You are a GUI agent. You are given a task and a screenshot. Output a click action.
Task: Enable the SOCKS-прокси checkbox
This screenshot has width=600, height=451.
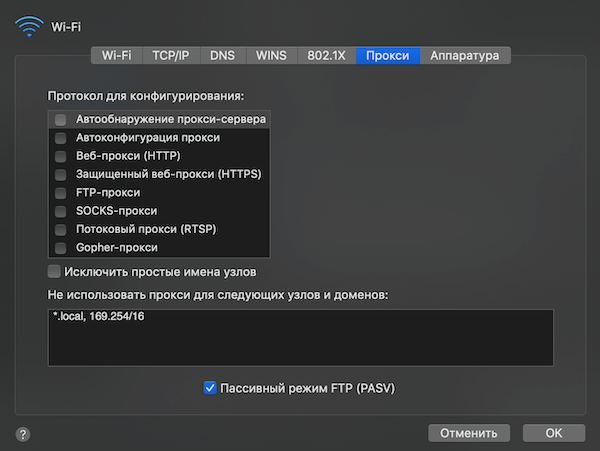tap(61, 211)
